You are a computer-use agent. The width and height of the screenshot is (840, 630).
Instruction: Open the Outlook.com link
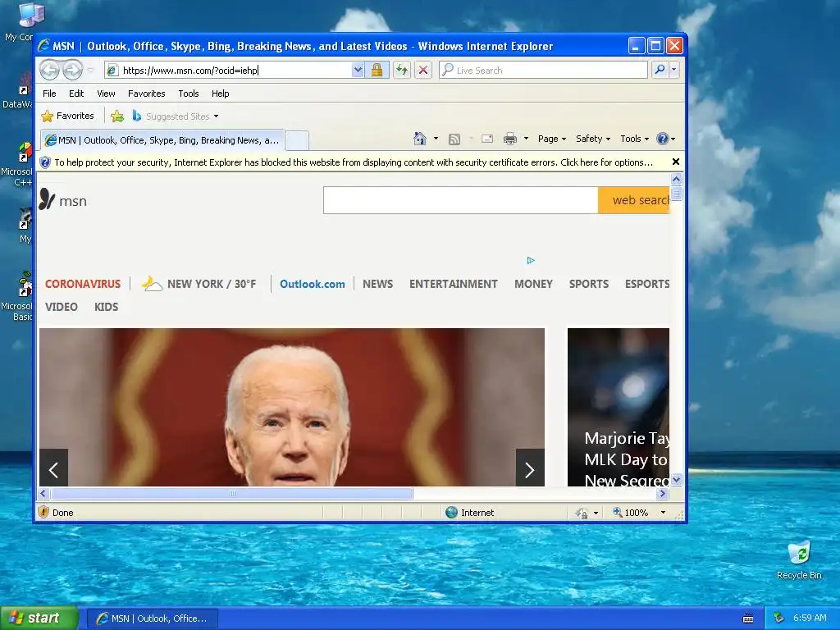(313, 284)
